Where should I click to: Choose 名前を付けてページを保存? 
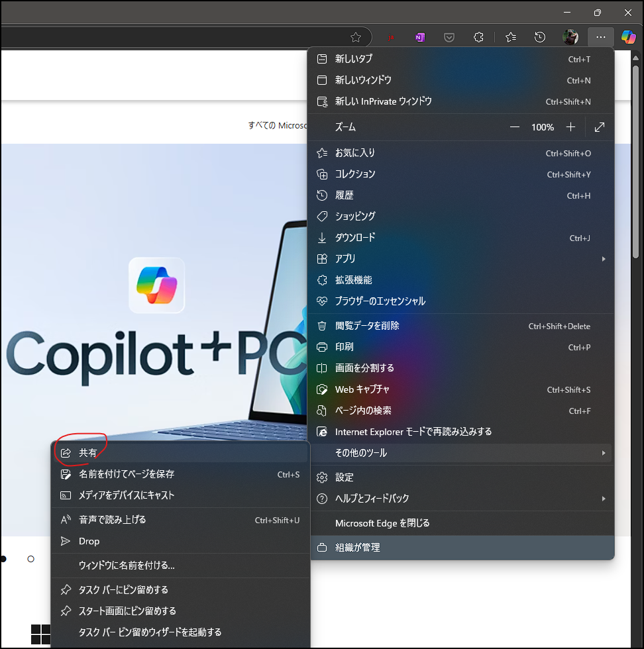tap(181, 474)
